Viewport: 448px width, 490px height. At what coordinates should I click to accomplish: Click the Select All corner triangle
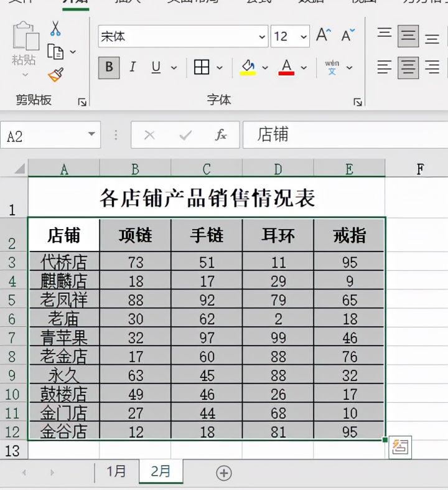(20, 169)
